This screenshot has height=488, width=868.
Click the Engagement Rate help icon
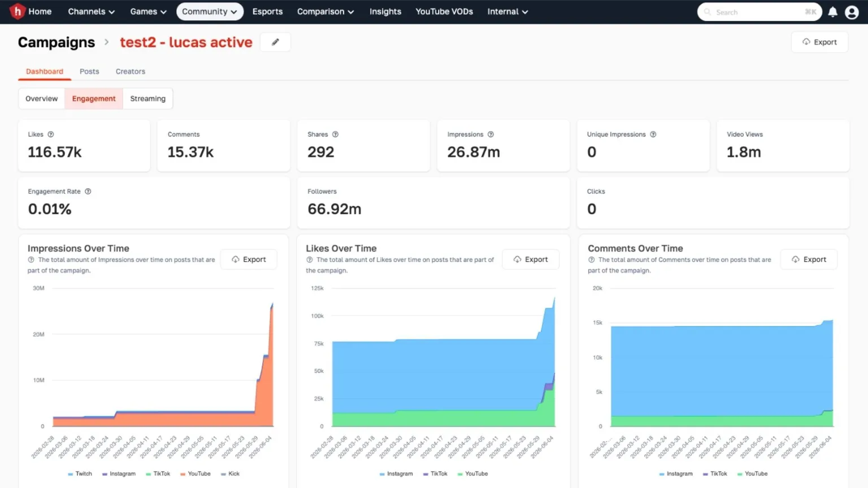(88, 191)
